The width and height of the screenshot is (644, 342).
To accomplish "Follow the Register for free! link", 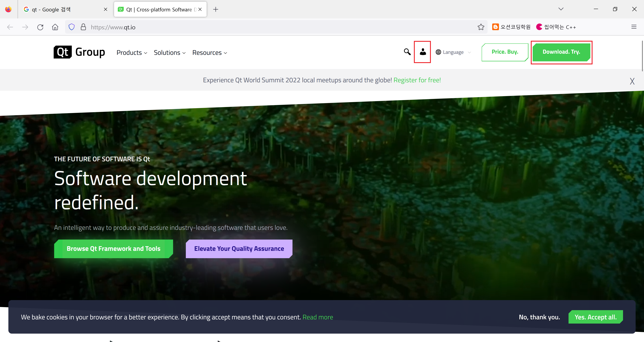I will 417,80.
